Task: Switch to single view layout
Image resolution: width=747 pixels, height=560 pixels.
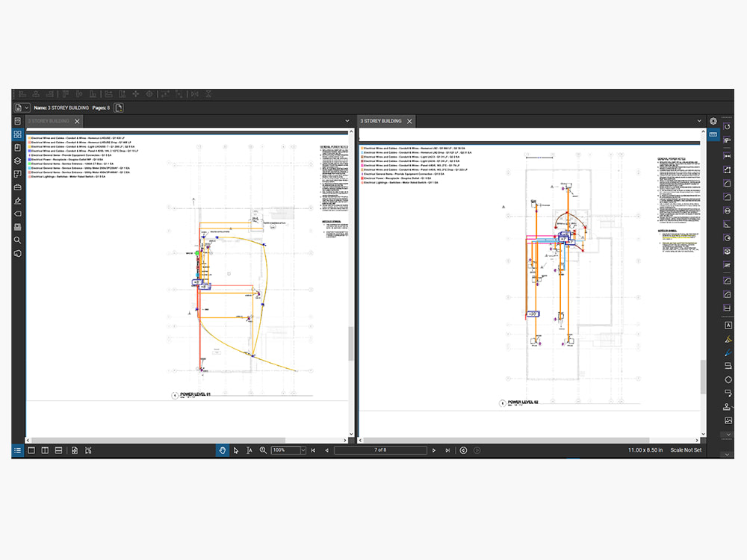Action: pyautogui.click(x=31, y=450)
